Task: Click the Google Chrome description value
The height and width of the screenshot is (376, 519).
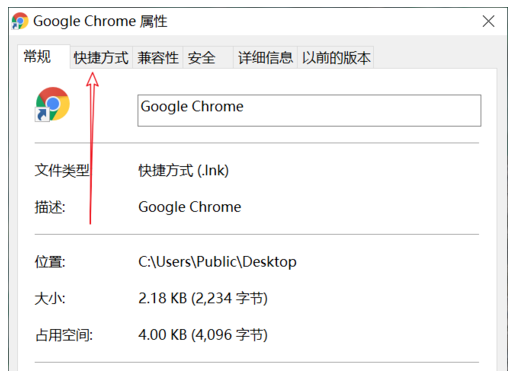Action: (x=190, y=207)
